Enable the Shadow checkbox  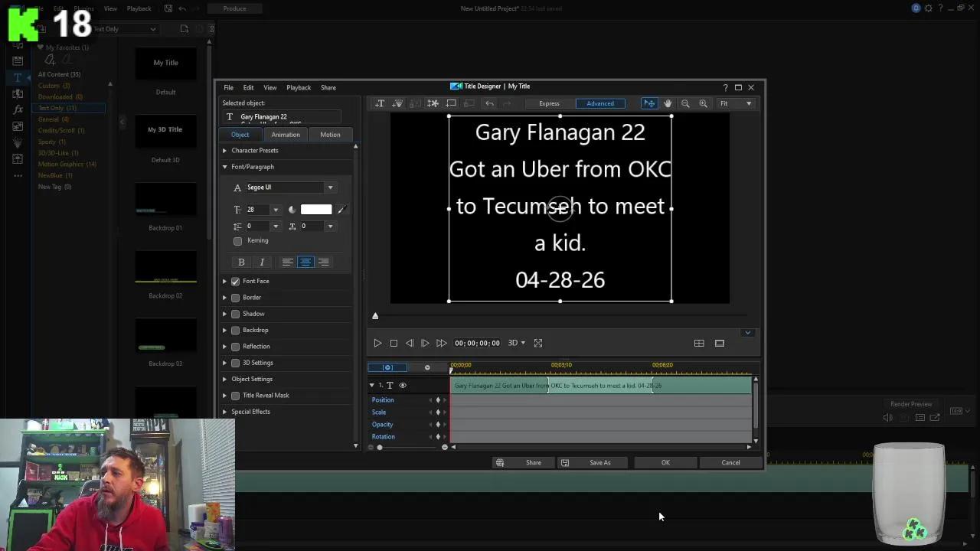click(236, 314)
